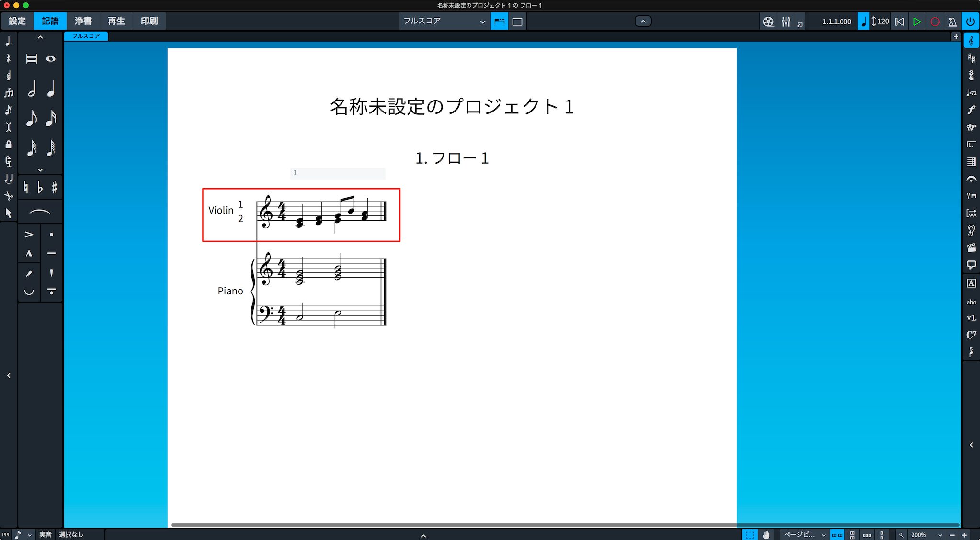
Task: Select eighth note duration
Action: tap(32, 118)
